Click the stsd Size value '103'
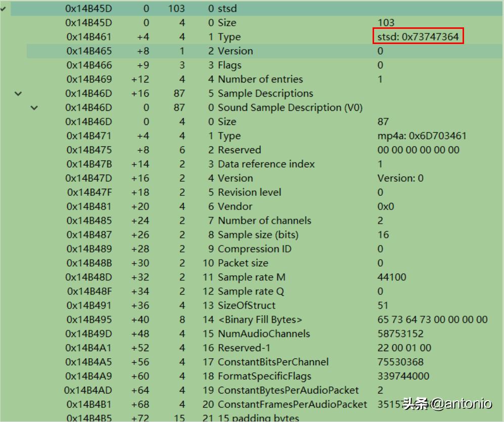504x422 pixels. point(386,22)
